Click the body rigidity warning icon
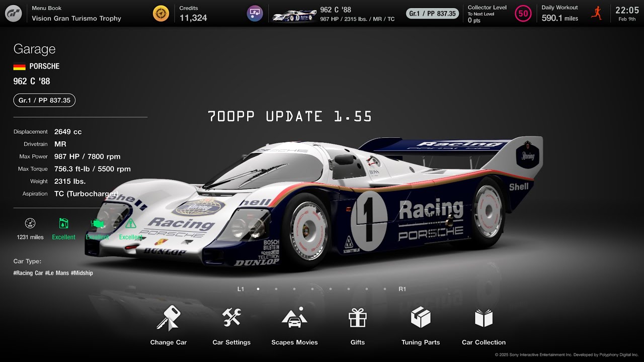 coord(131,223)
